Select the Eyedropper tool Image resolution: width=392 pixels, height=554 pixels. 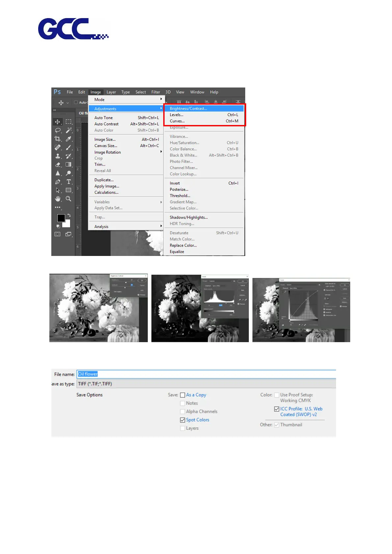(x=68, y=139)
